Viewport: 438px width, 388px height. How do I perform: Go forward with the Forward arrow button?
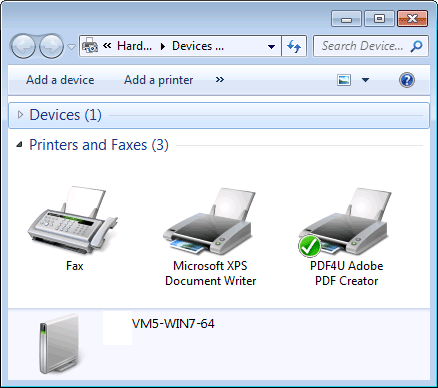[51, 46]
